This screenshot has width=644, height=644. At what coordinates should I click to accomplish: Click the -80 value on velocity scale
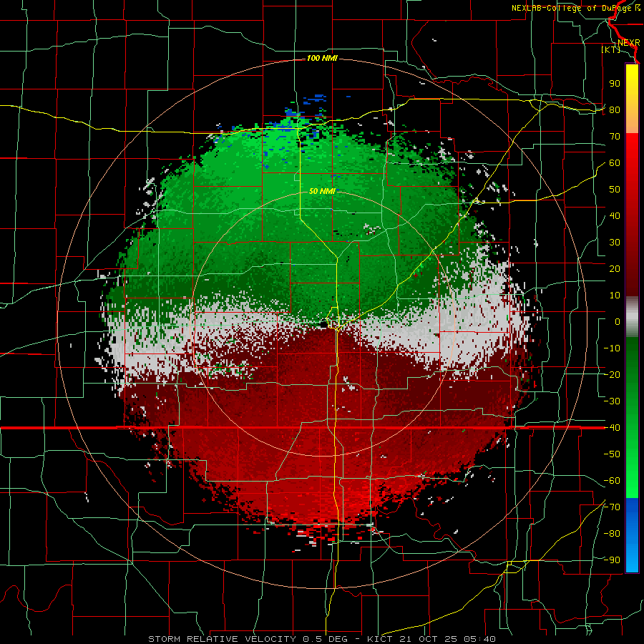coord(612,534)
